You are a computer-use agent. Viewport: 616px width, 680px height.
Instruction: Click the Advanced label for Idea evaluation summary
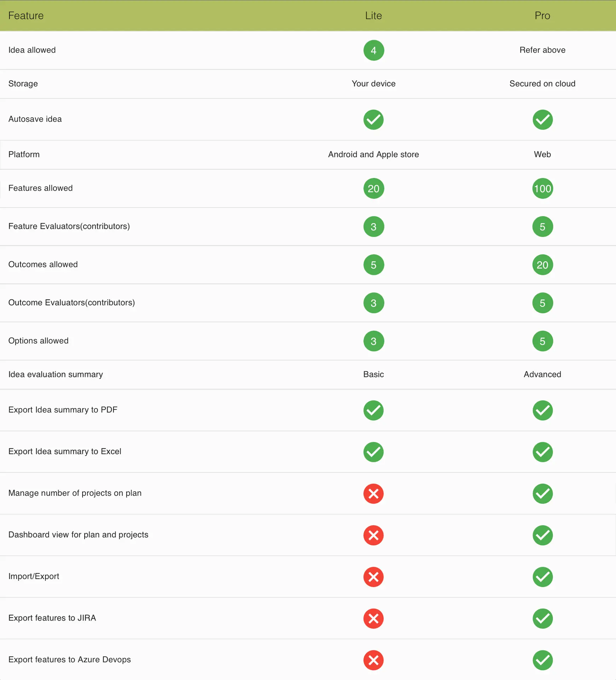(x=542, y=374)
